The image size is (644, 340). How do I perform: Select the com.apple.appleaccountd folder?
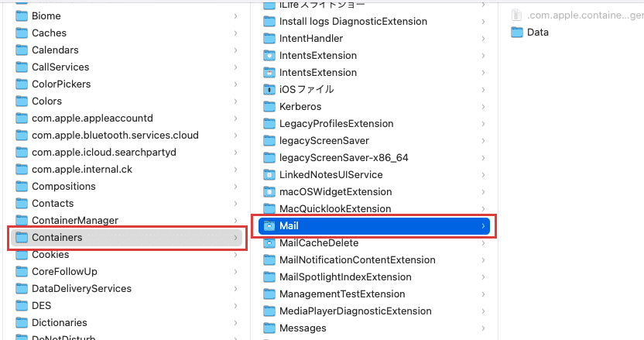[126, 118]
